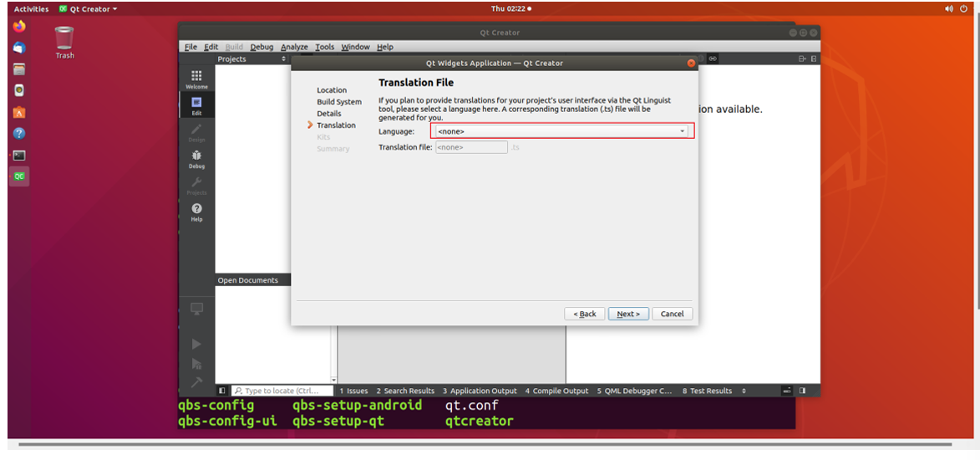The width and height of the screenshot is (980, 460).
Task: Click the Open Documents panel header
Action: pyautogui.click(x=253, y=280)
